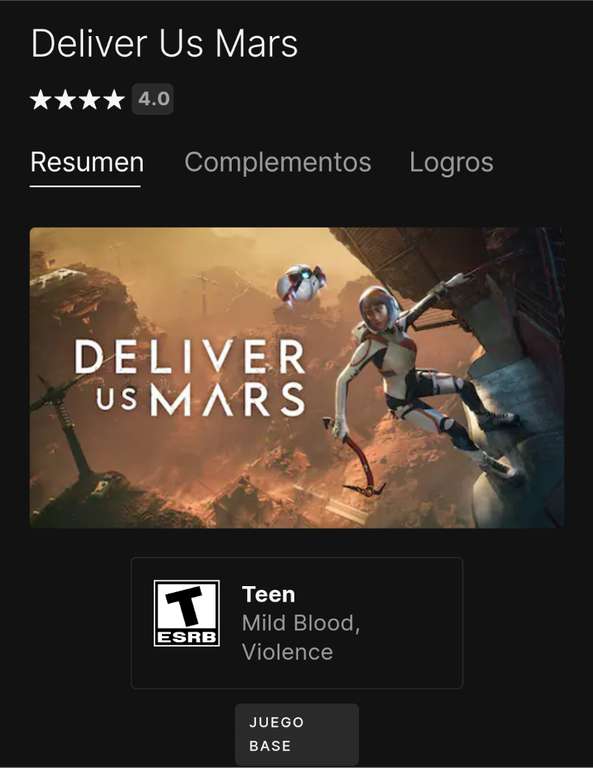Click the Mild Blood, Violence descriptor text
Image resolution: width=593 pixels, height=768 pixels.
(301, 637)
